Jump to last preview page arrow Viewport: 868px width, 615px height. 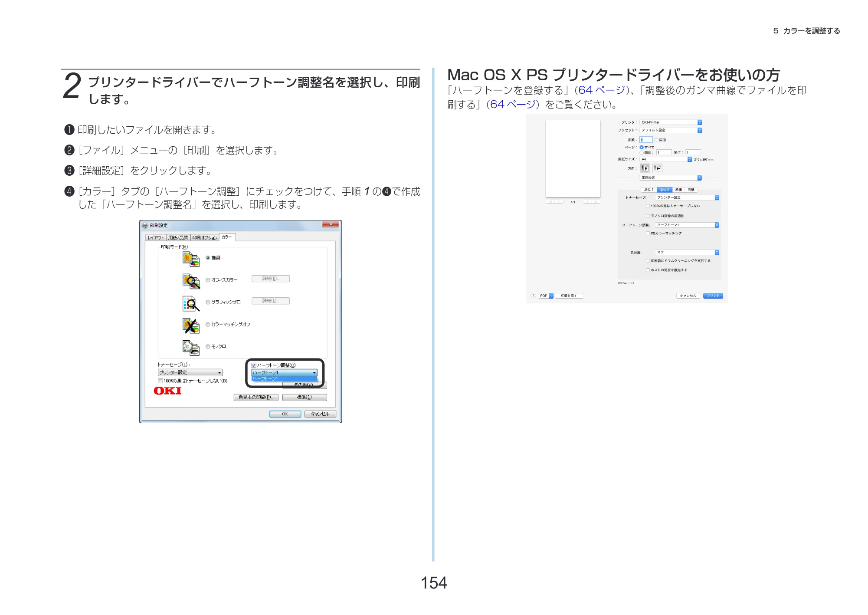click(x=596, y=201)
